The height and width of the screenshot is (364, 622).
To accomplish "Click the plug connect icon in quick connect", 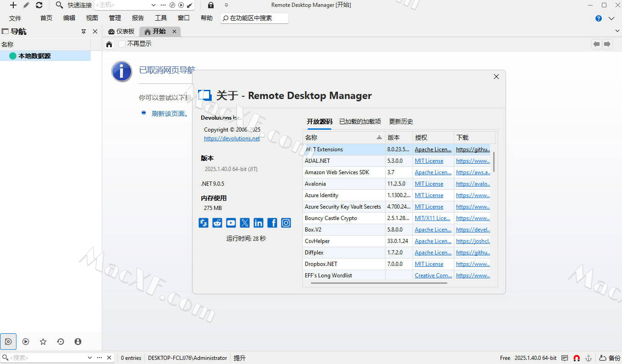I will tap(190, 5).
